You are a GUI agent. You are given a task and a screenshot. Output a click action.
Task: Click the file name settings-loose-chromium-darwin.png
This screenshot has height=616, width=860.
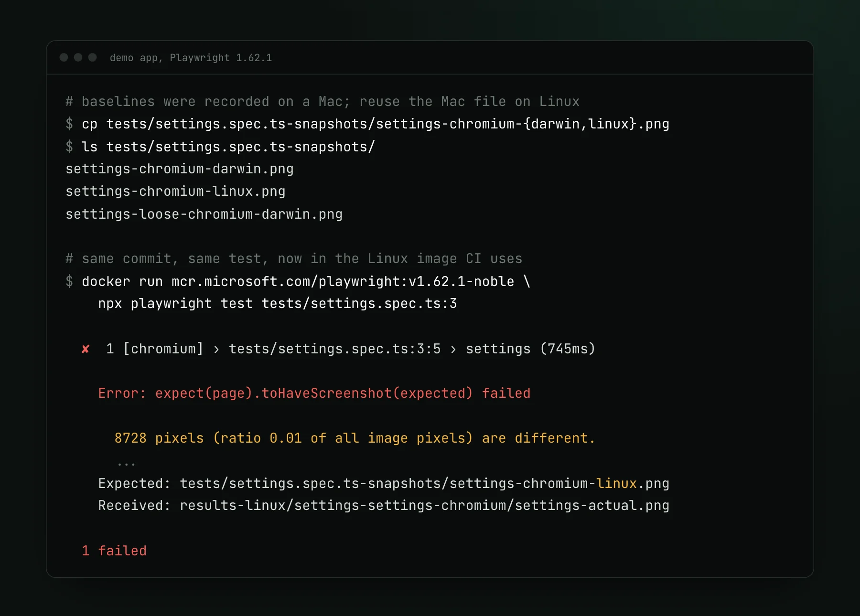tap(204, 214)
